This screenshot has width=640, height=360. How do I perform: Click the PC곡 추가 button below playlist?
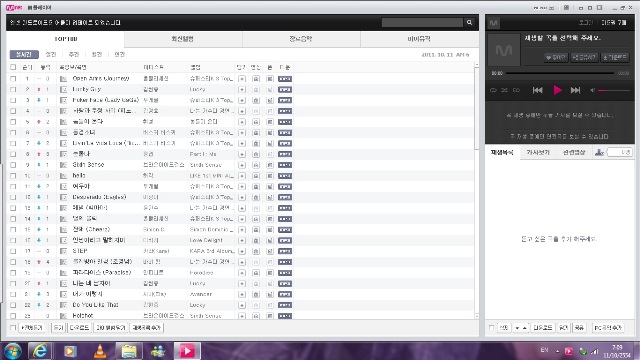pyautogui.click(x=608, y=328)
